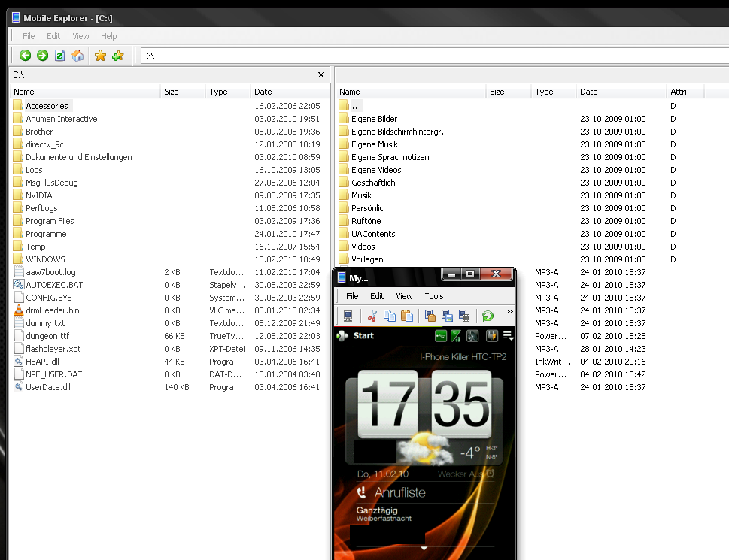Sort left pane by Size column
This screenshot has height=560, width=729.
pyautogui.click(x=183, y=92)
